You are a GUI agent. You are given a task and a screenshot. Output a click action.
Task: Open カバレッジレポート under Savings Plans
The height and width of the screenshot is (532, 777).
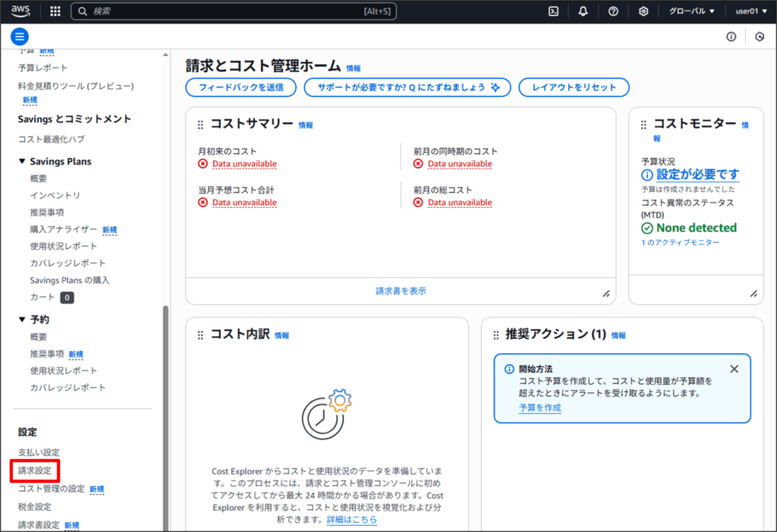point(68,263)
